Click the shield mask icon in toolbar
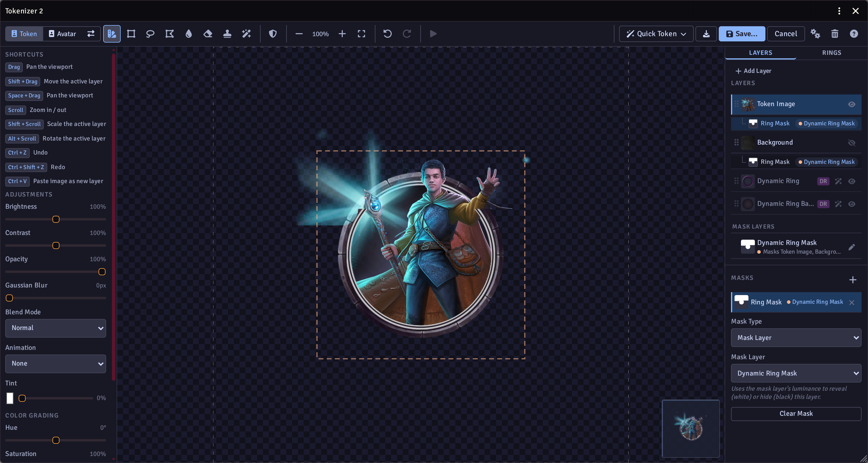 [273, 34]
